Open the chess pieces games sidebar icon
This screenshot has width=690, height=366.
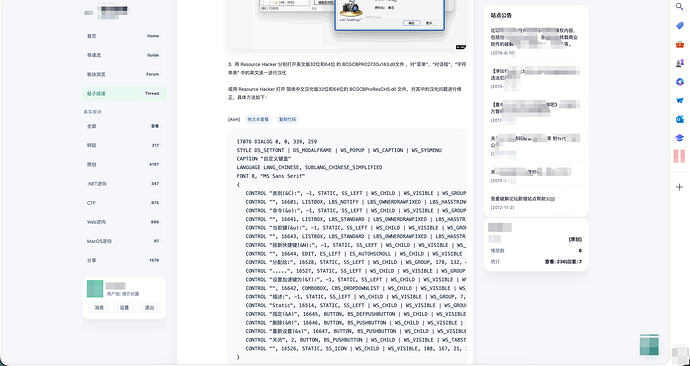[x=679, y=63]
